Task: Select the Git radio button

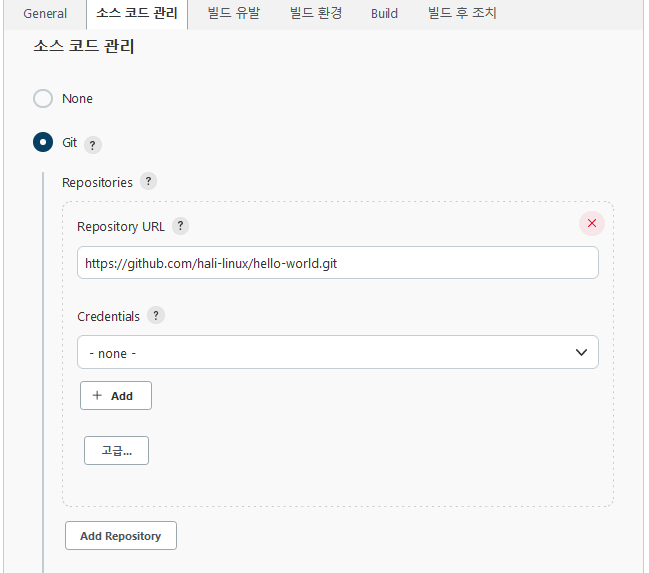Action: pos(43,142)
